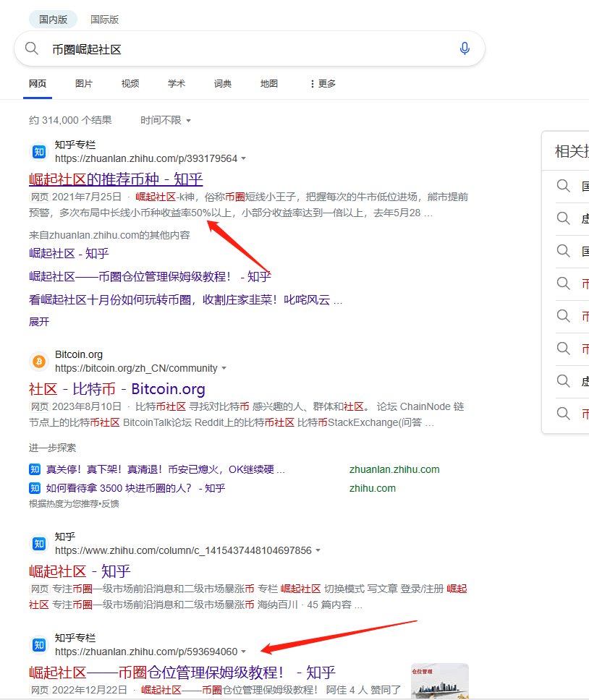Click Zhihu favicon beside zhuanlan.zhihu.com/p/593694060
589x700 pixels.
39,645
